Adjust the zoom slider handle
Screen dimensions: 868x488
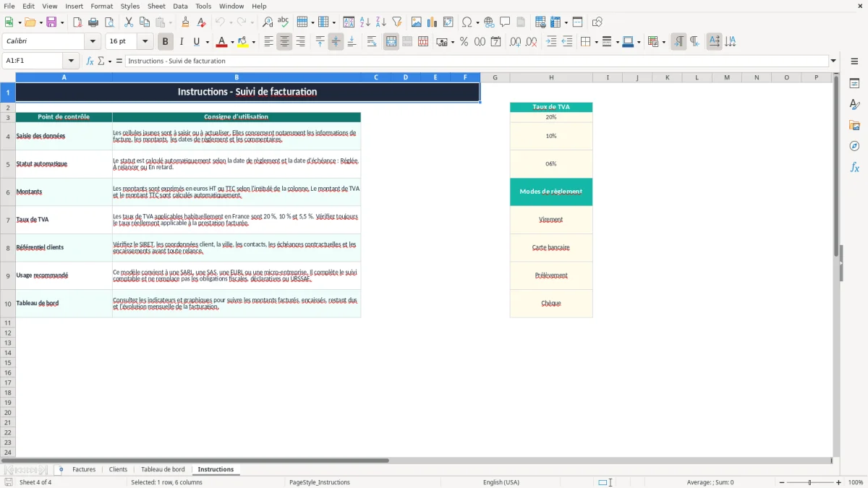pos(809,482)
